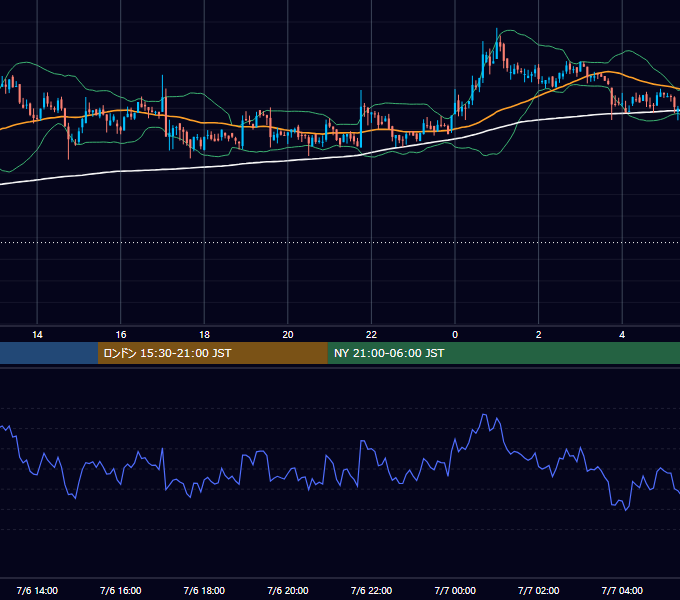The height and width of the screenshot is (600, 680).
Task: Click the 7/6 16:00 time label
Action: click(121, 590)
